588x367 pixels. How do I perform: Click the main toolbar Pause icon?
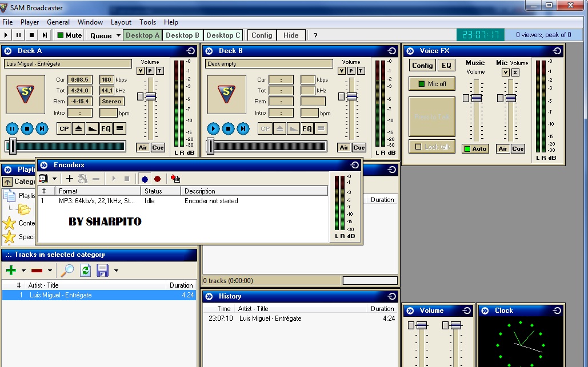(x=18, y=35)
